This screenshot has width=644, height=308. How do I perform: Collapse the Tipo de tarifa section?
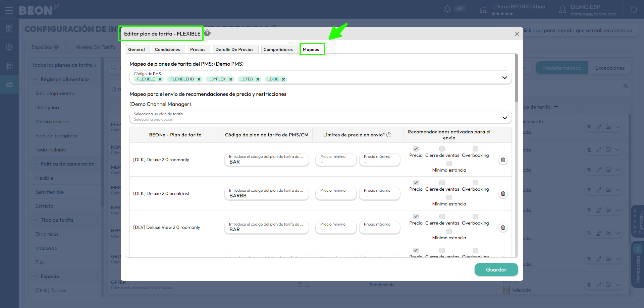(35, 220)
